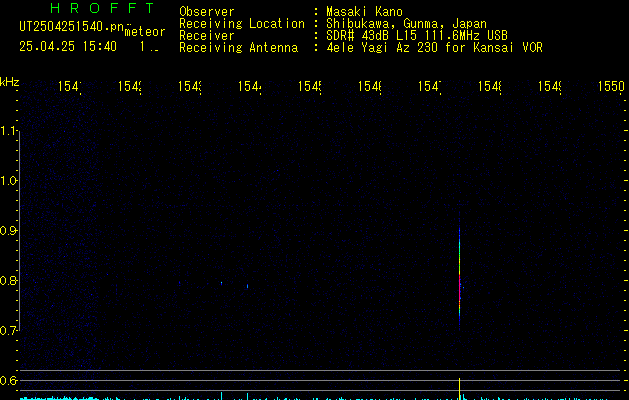Click the 1541 time axis tick label
Image resolution: width=629 pixels, height=400 pixels.
69,87
